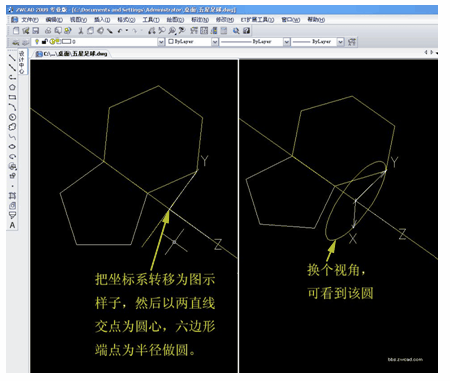Select the Make Block tool

click(x=12, y=176)
